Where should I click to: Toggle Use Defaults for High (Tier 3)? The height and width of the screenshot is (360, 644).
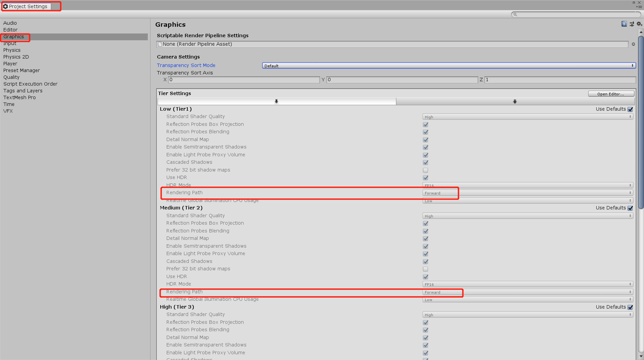click(630, 307)
